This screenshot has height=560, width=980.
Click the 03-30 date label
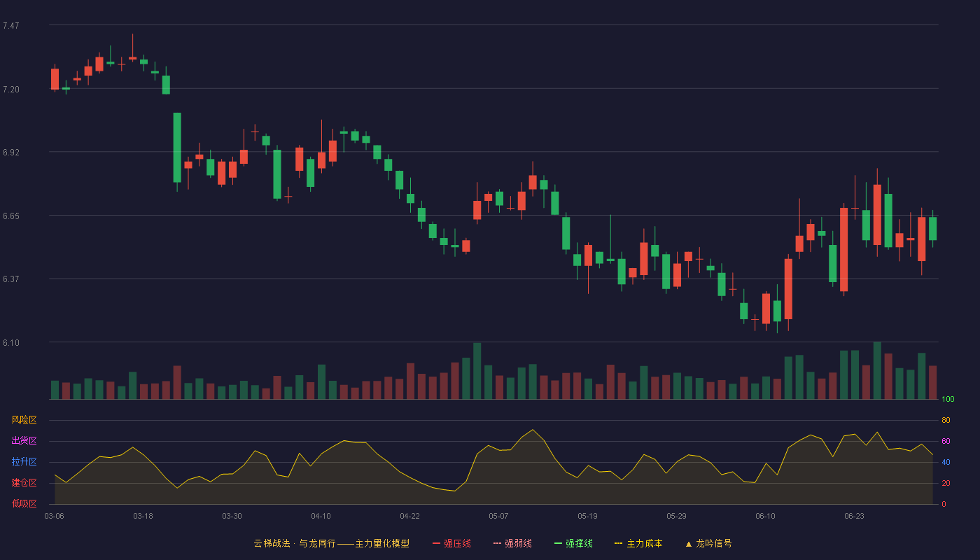(232, 516)
